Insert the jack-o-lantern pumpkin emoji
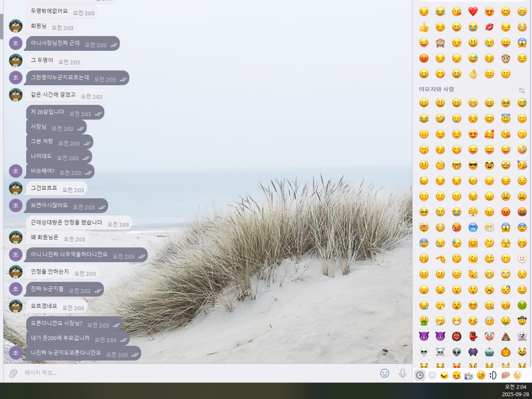 pos(506,352)
